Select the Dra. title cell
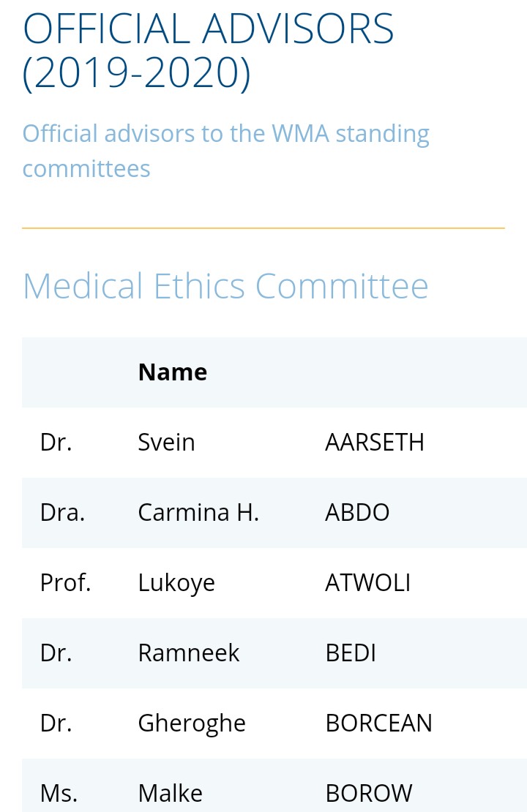This screenshot has width=527, height=812. pos(62,512)
